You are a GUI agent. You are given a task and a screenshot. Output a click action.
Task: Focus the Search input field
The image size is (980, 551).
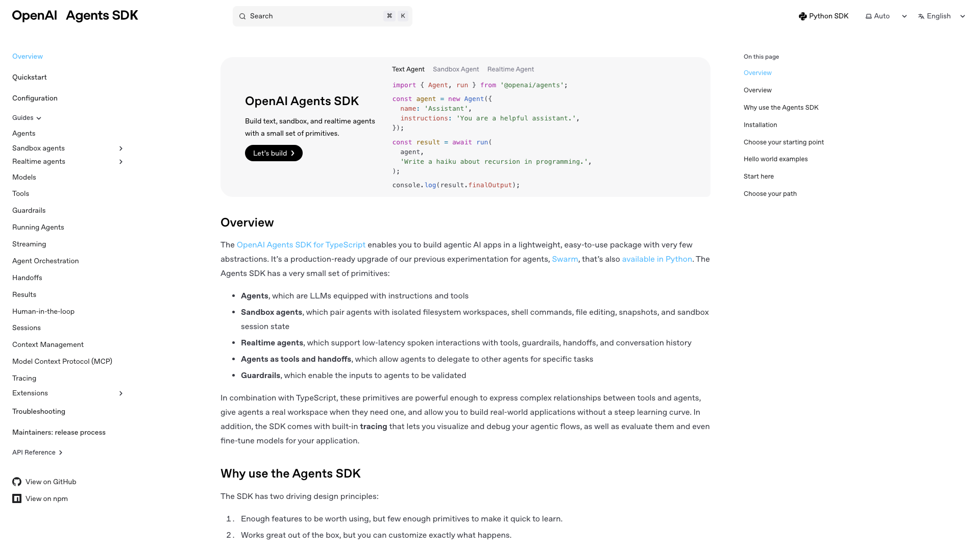coord(322,16)
